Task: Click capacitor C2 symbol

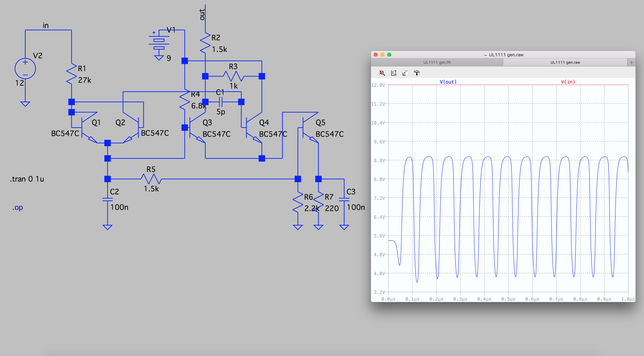Action: 108,199
